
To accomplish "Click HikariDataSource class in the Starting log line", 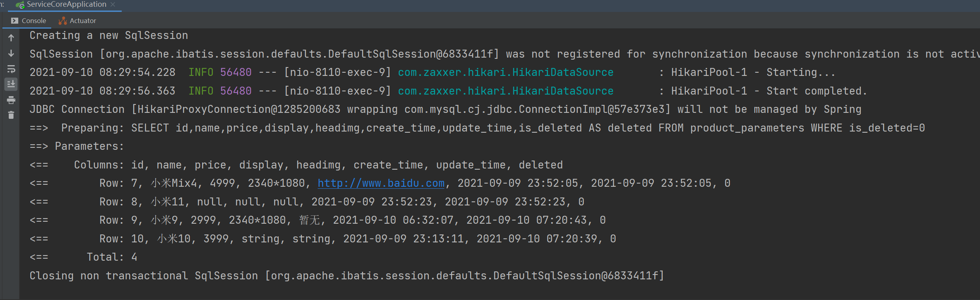I will click(x=505, y=72).
